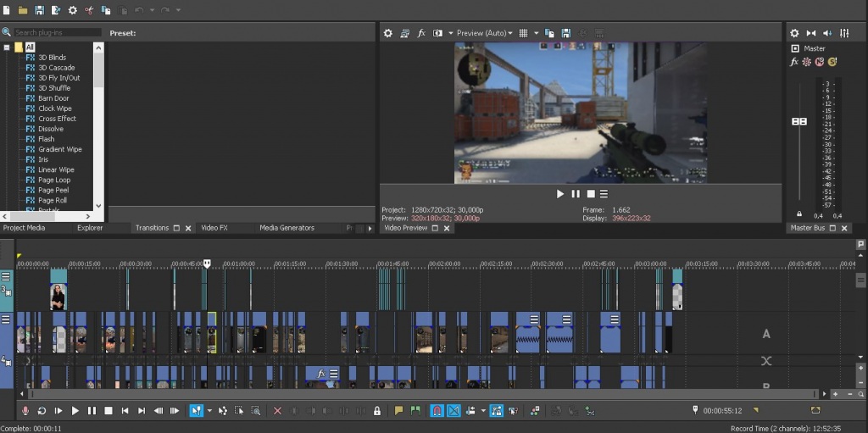This screenshot has width=868, height=433.
Task: Switch to the Video FX tab
Action: coord(214,228)
